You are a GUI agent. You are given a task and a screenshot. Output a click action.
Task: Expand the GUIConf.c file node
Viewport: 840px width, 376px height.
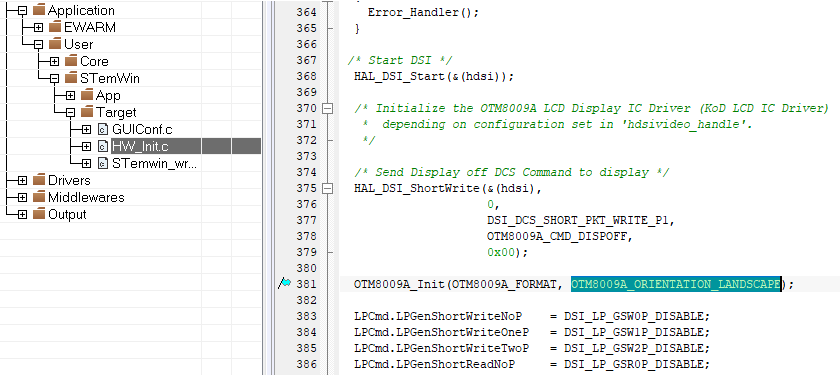[86, 130]
